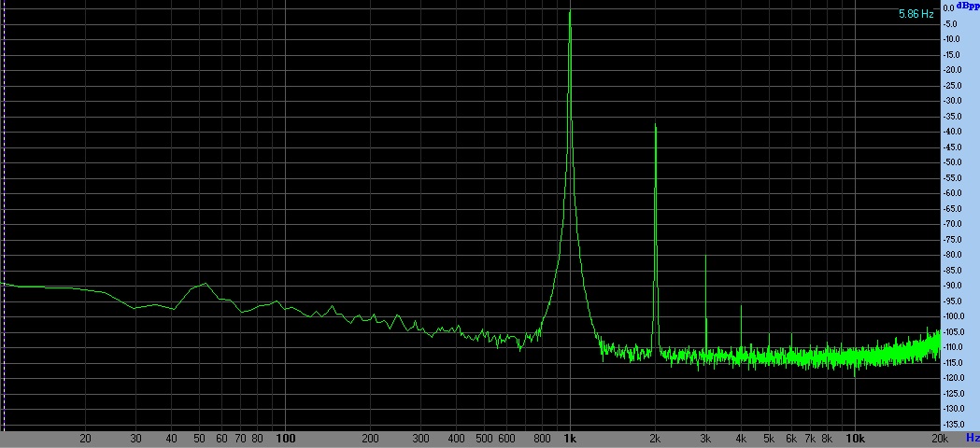
Task: Click the 0.0 dB level label
Action: coord(948,8)
